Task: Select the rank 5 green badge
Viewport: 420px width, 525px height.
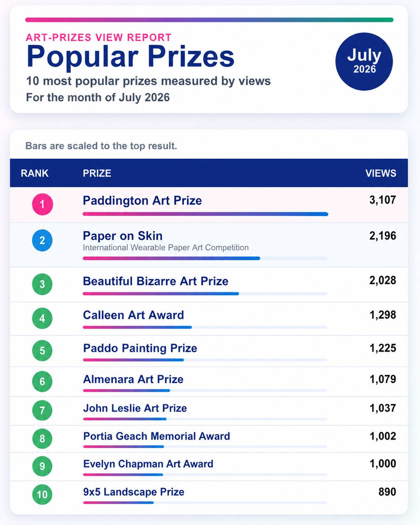Action: (42, 350)
